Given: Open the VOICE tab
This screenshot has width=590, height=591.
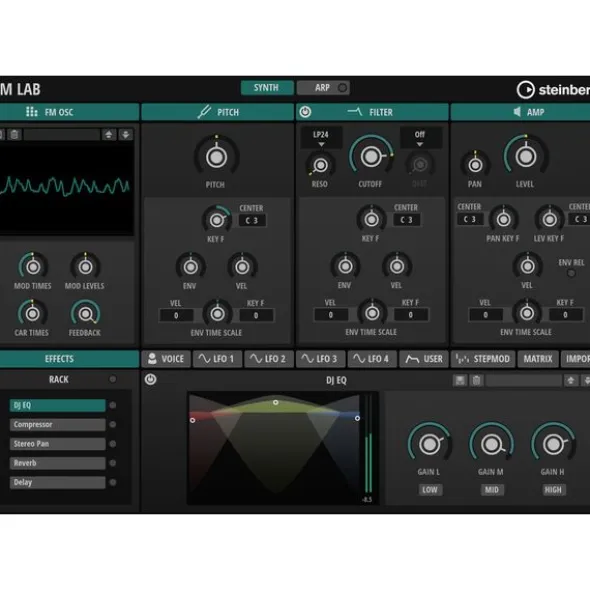Looking at the screenshot, I should click(x=166, y=359).
